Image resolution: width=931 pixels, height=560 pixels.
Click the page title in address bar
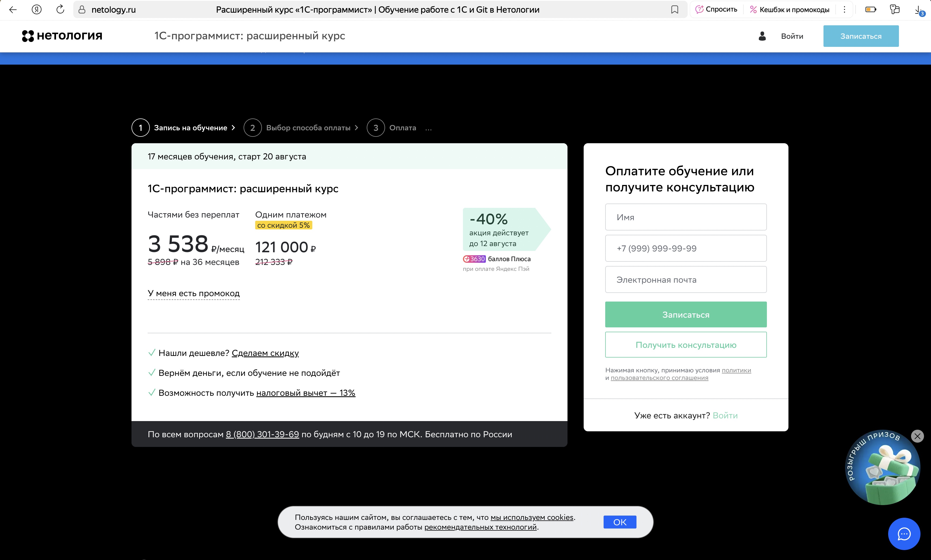(x=377, y=10)
